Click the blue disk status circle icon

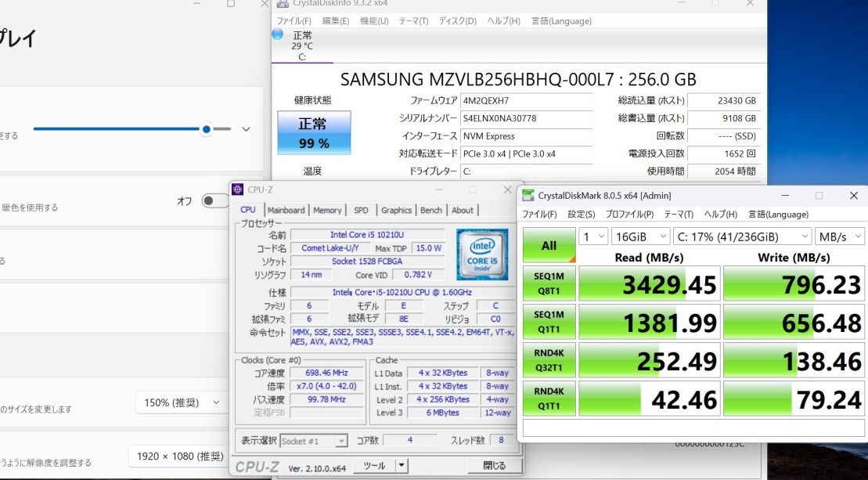277,34
